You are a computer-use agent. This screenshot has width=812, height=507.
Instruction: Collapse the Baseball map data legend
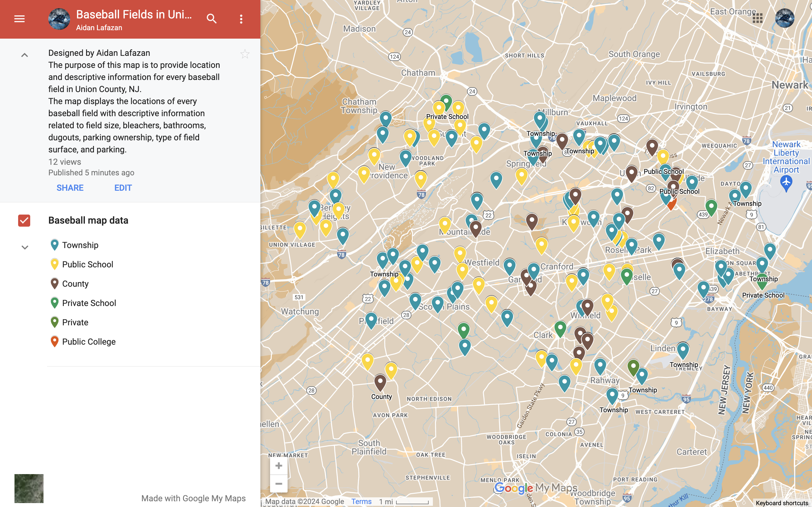[24, 247]
